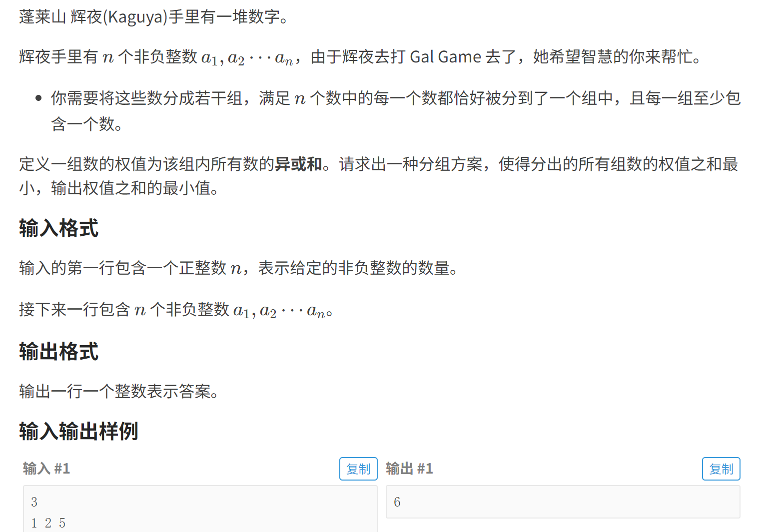Click the sample input line 1 2 5
This screenshot has height=532, width=762.
48,523
